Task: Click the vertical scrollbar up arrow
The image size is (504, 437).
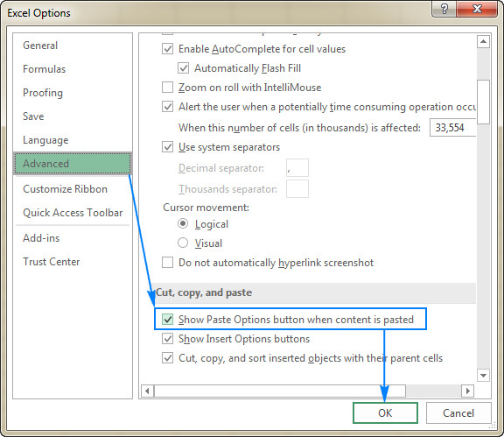Action: pyautogui.click(x=483, y=42)
